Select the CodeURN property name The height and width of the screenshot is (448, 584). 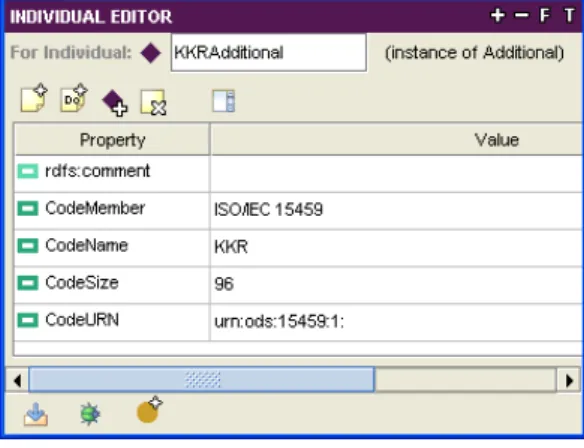(82, 320)
